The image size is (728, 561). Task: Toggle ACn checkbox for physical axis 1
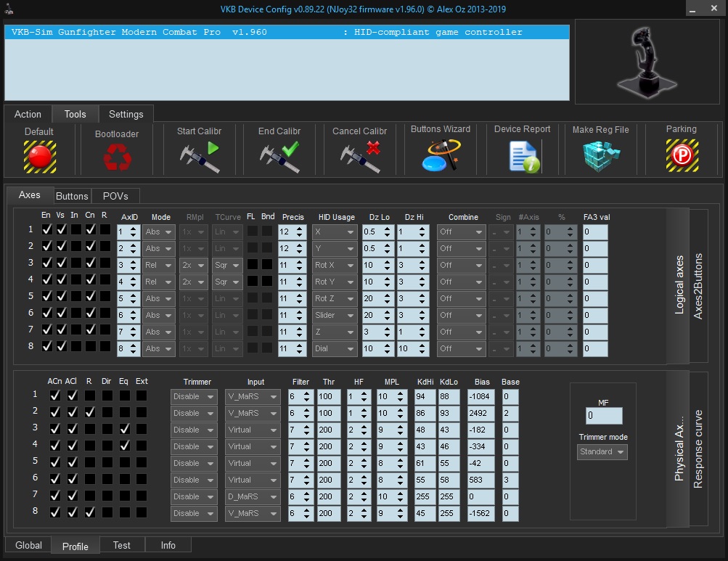pos(54,396)
